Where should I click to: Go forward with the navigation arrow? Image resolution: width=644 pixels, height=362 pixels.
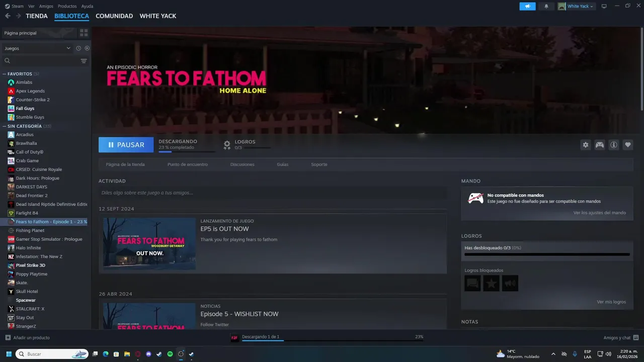(x=19, y=16)
